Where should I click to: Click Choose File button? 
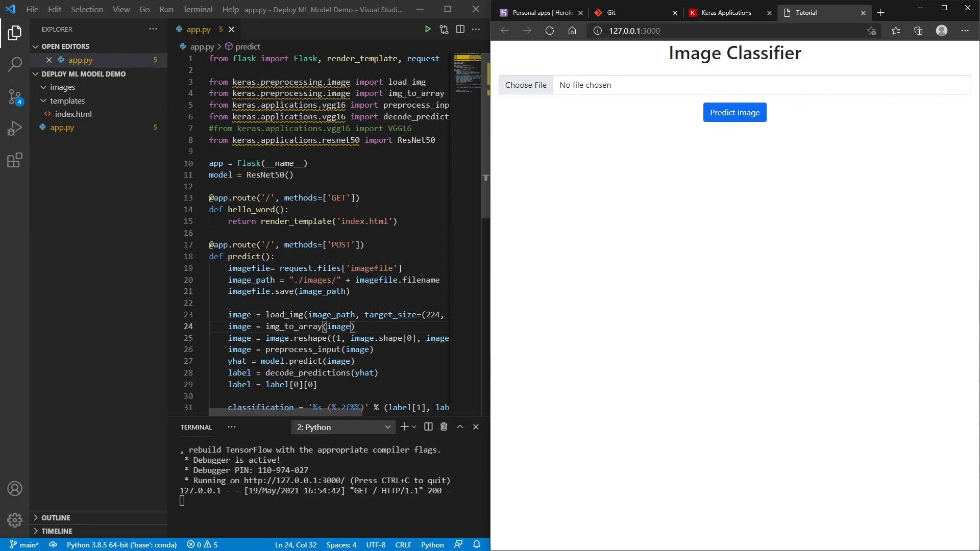(526, 85)
